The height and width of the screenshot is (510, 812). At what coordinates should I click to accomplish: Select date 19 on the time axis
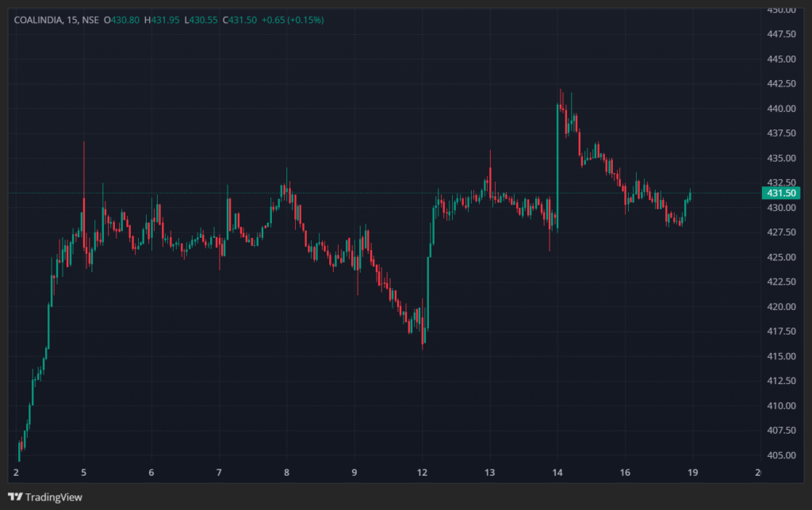point(692,473)
